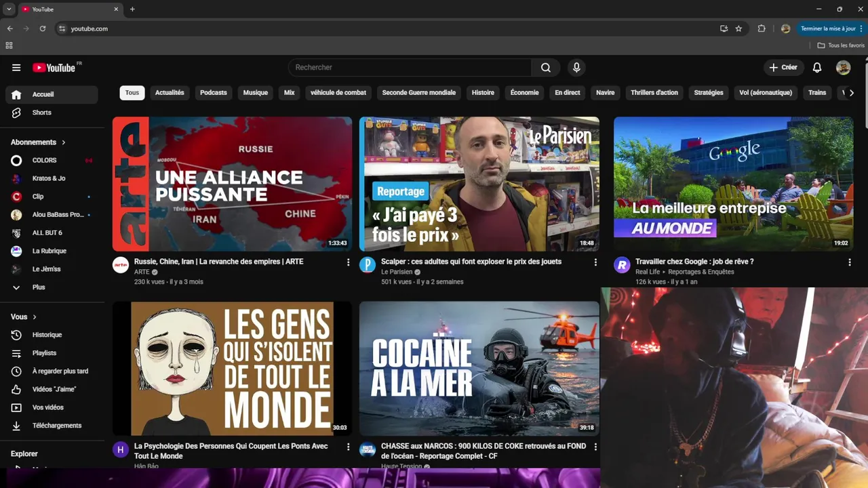This screenshot has height=488, width=868.
Task: Select the Podcasts filter chip
Action: (x=214, y=93)
